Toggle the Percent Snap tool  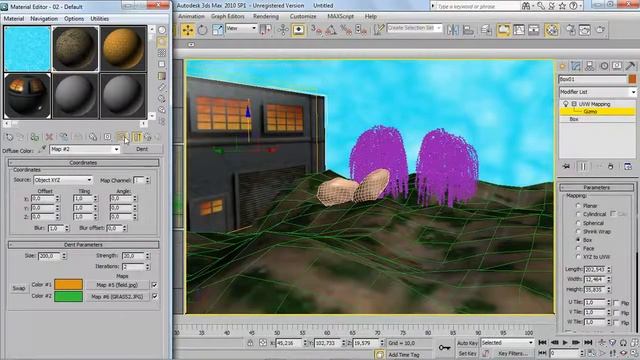click(x=346, y=30)
